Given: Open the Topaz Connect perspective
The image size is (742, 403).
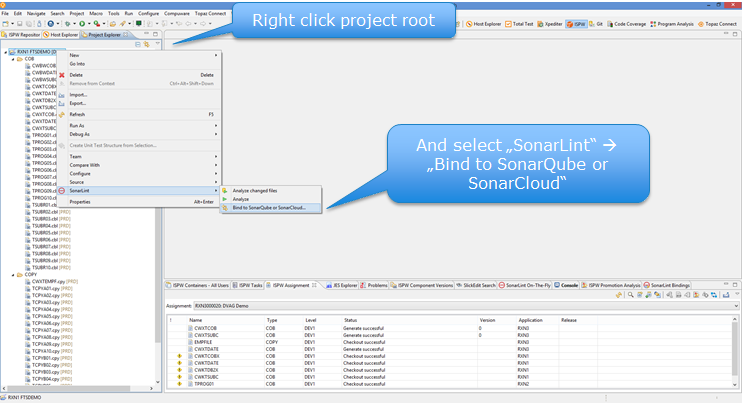Looking at the screenshot, I should (717, 24).
